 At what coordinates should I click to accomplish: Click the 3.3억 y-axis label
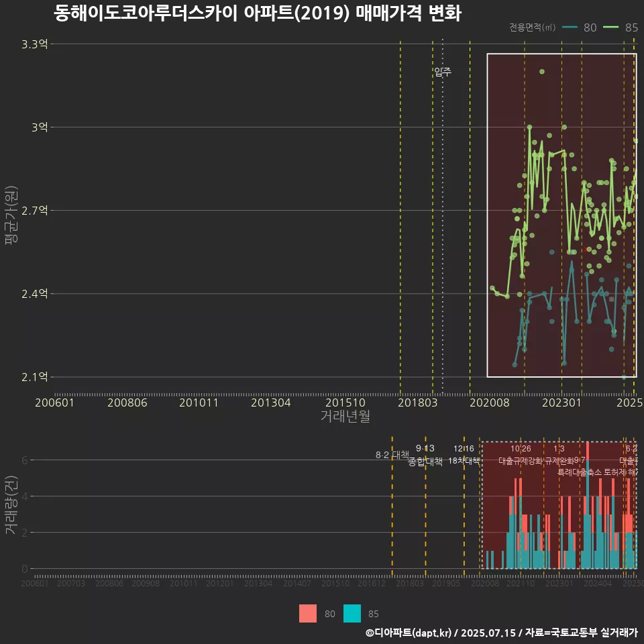pos(34,44)
